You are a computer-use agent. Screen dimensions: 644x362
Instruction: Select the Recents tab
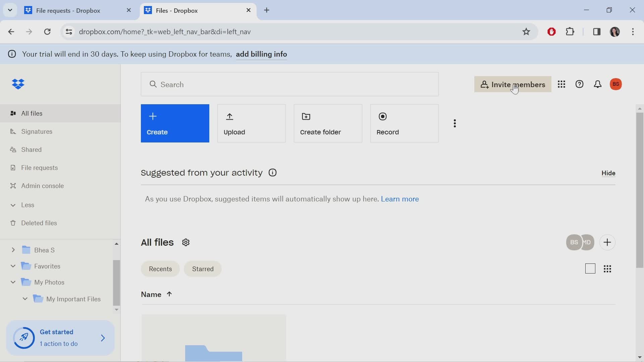(160, 268)
